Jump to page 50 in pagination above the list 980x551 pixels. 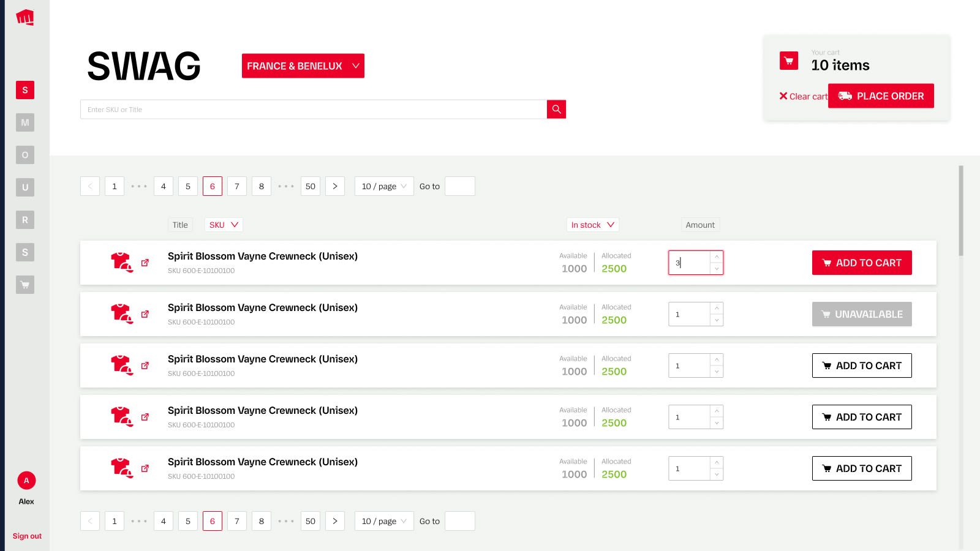[311, 186]
